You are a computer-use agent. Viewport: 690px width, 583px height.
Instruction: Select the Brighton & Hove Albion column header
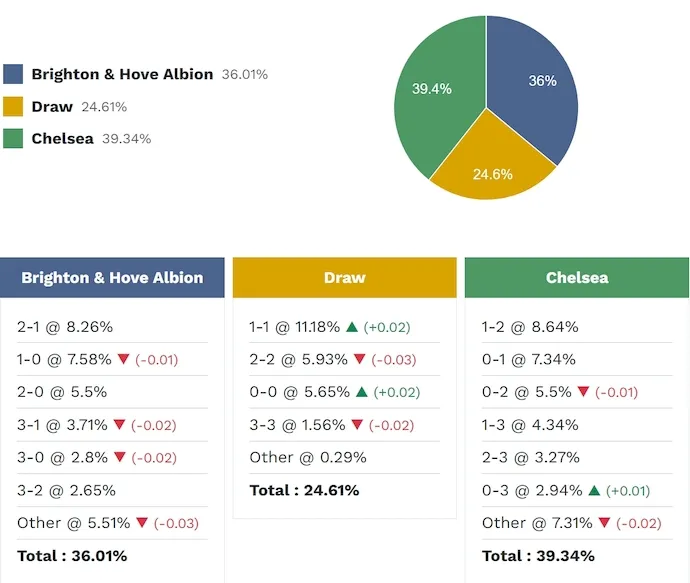point(112,278)
